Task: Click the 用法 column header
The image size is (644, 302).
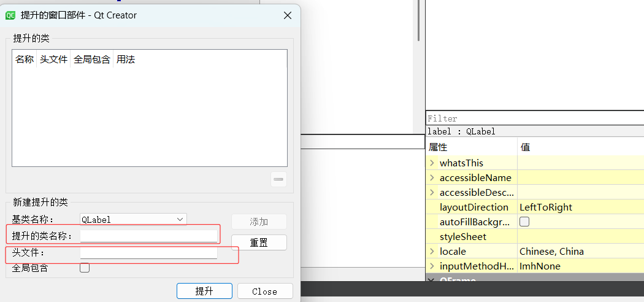Action: 126,59
